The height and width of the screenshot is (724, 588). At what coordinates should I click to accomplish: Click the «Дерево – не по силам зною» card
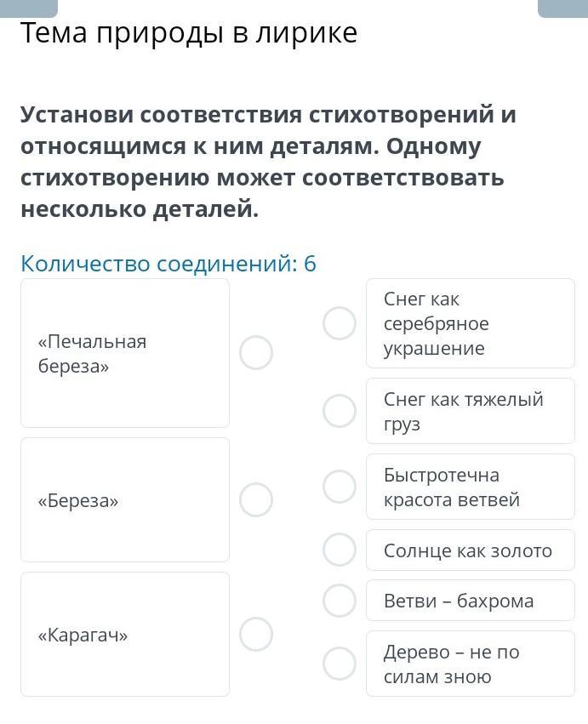pos(470,664)
